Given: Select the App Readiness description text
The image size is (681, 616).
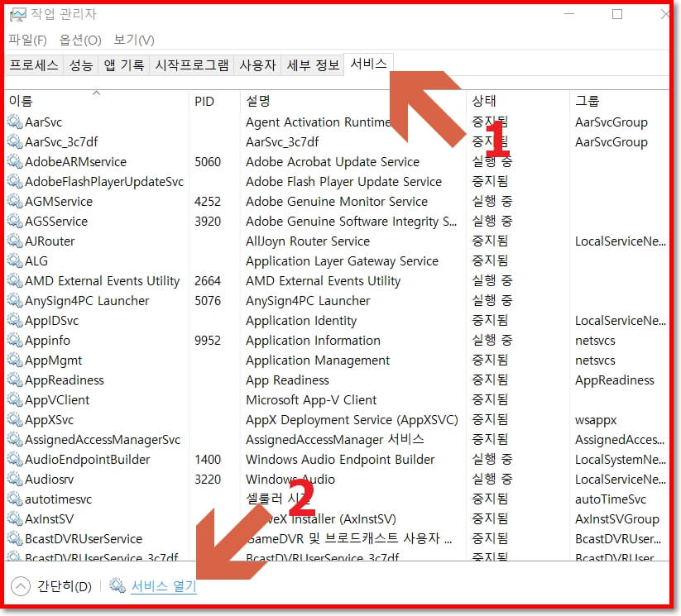Looking at the screenshot, I should click(287, 380).
